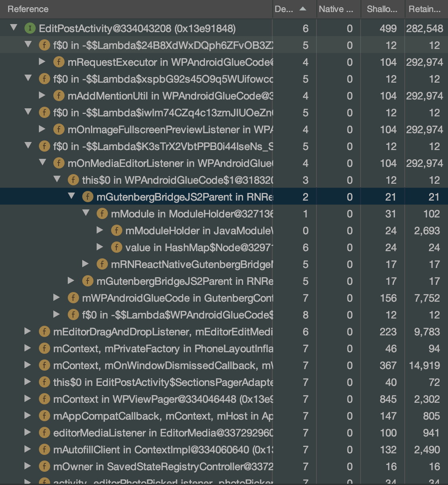This screenshot has width=448, height=485.
Task: Expand the mOnImageFullscreenPreviewListener node
Action: coord(42,129)
